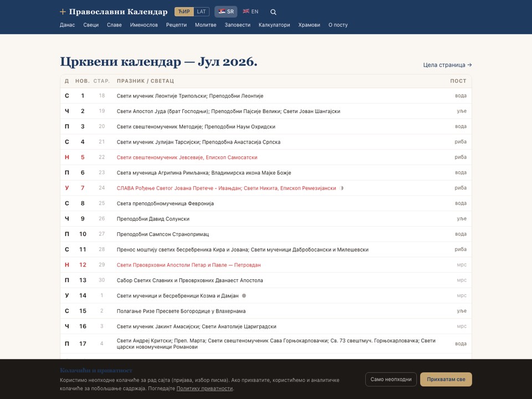Click Свети мученици Козма и Дамјан entry
This screenshot has width=532, height=399.
pyautogui.click(x=177, y=296)
